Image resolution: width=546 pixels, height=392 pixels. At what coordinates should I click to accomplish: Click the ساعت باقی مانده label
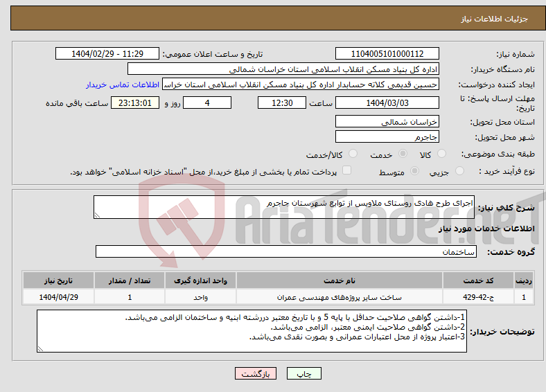pos(77,103)
